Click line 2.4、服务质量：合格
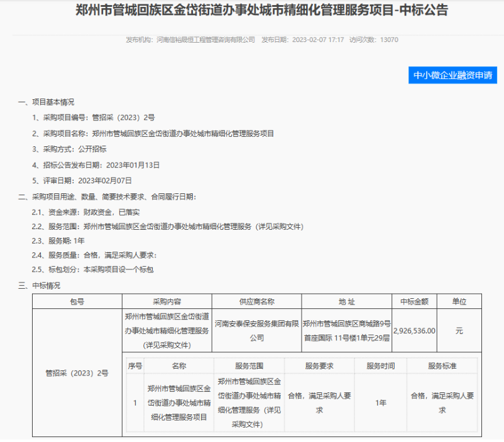The height and width of the screenshot is (442, 504). coord(94,255)
